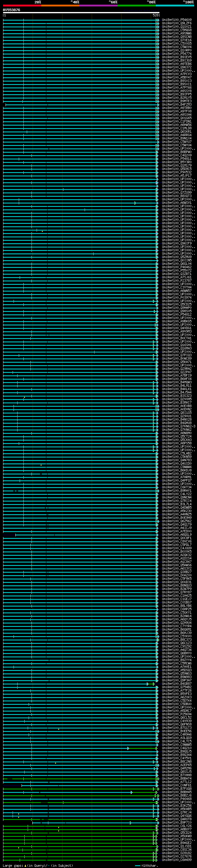Click the cyan ~100% identity legend segment
The height and width of the screenshot is (868, 197).
pyautogui.click(x=175, y=6)
